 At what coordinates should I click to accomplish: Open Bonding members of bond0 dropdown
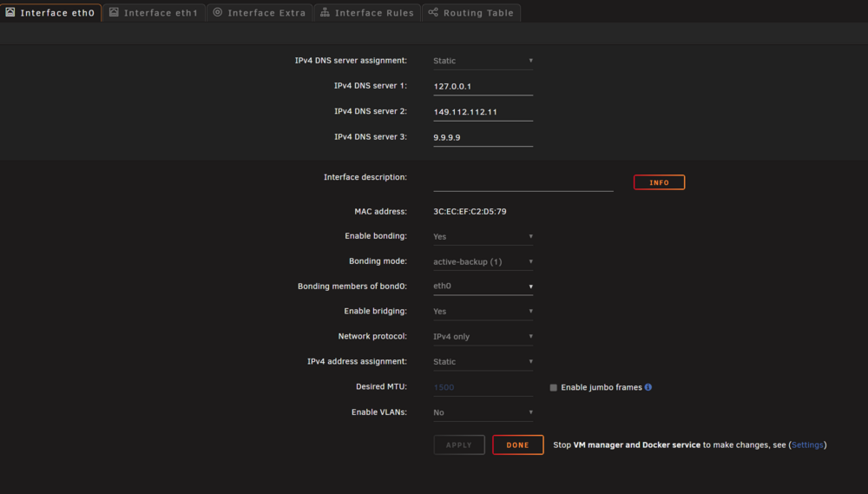(x=483, y=286)
